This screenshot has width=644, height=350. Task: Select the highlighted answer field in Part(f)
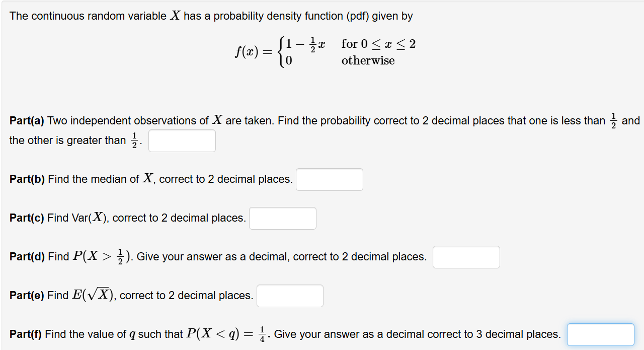600,334
